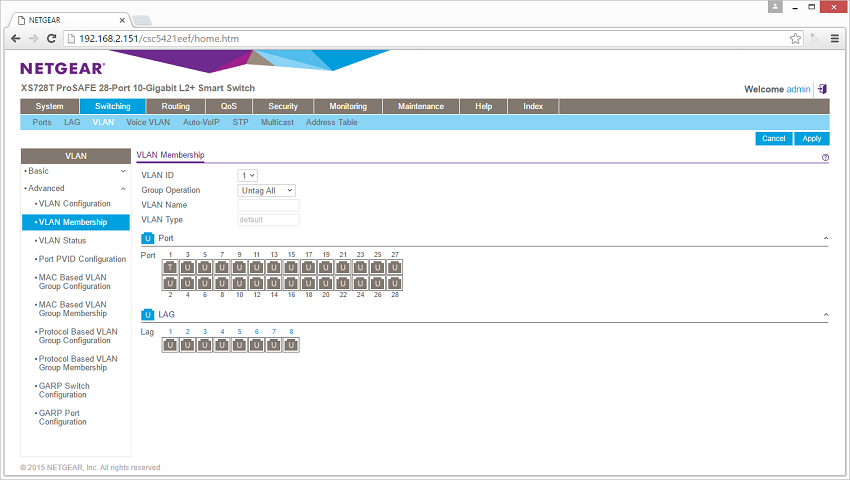850x480 pixels.
Task: Click the Cancel button
Action: [x=774, y=139]
